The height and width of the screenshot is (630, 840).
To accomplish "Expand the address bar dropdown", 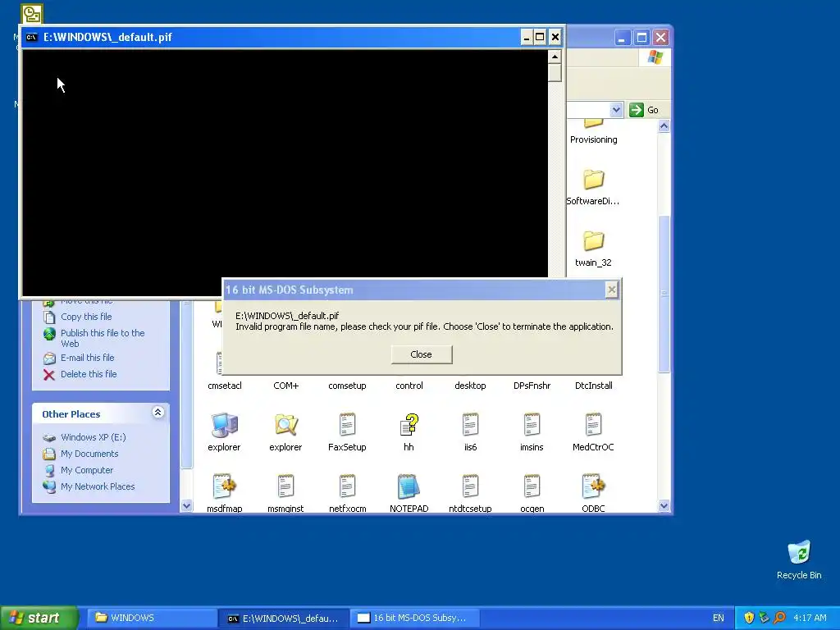I will pos(616,110).
